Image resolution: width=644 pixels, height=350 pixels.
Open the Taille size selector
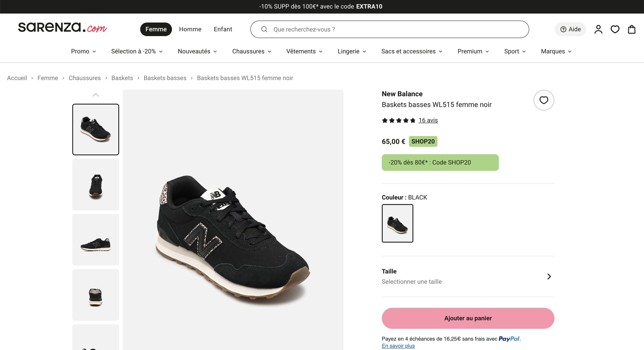coord(468,276)
